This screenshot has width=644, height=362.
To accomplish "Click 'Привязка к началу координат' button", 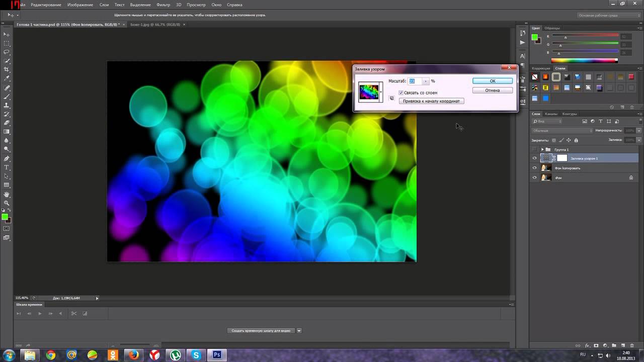I will [x=431, y=101].
